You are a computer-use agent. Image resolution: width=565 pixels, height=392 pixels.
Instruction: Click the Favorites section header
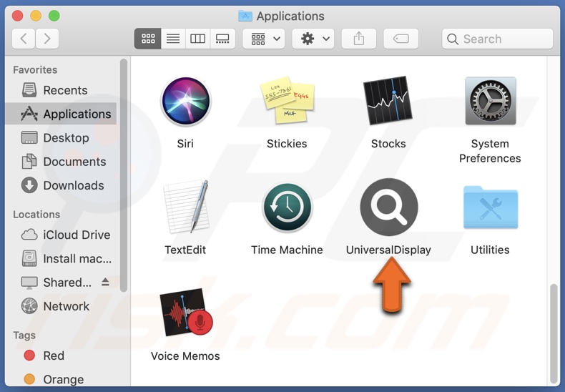(35, 70)
